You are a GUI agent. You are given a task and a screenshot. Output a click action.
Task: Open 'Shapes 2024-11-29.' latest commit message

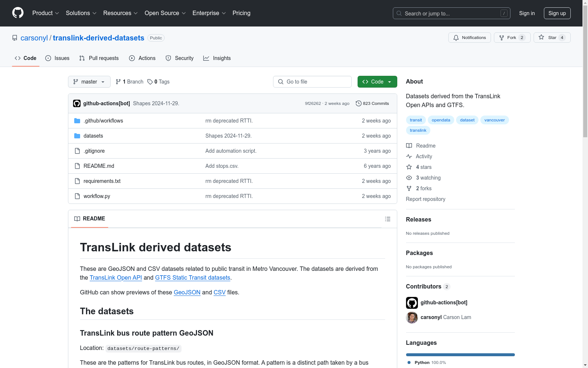tap(156, 103)
